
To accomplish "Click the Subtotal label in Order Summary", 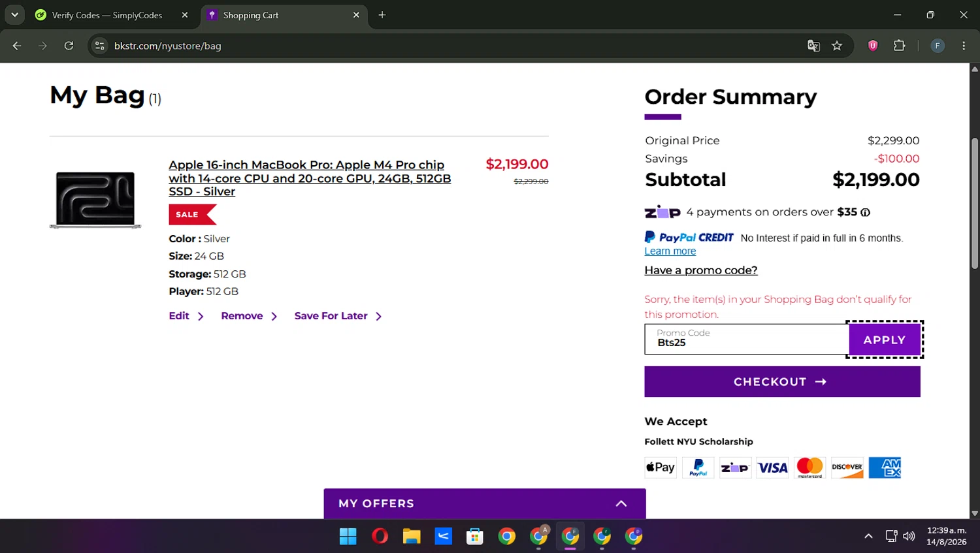I will pos(685,180).
